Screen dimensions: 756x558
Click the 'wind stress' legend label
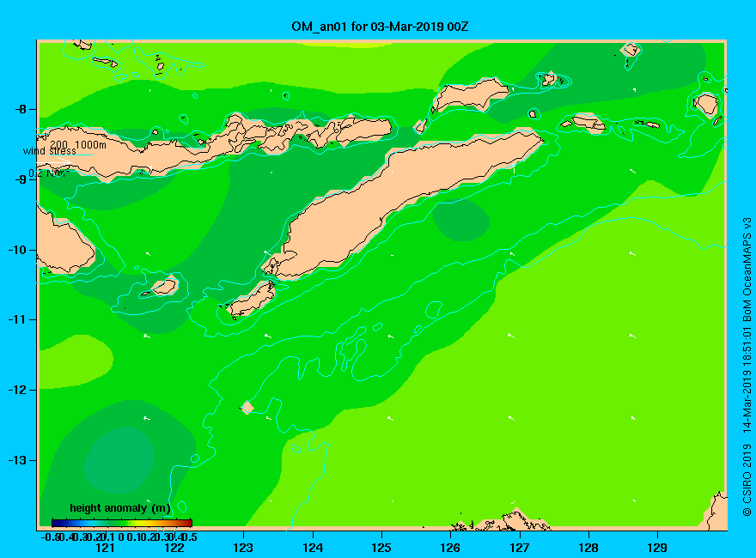tap(50, 151)
